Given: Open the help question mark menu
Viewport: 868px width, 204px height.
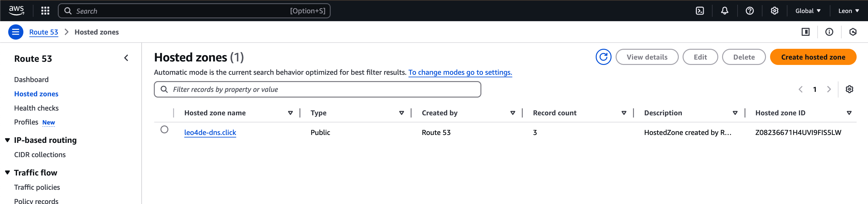Looking at the screenshot, I should tap(749, 11).
